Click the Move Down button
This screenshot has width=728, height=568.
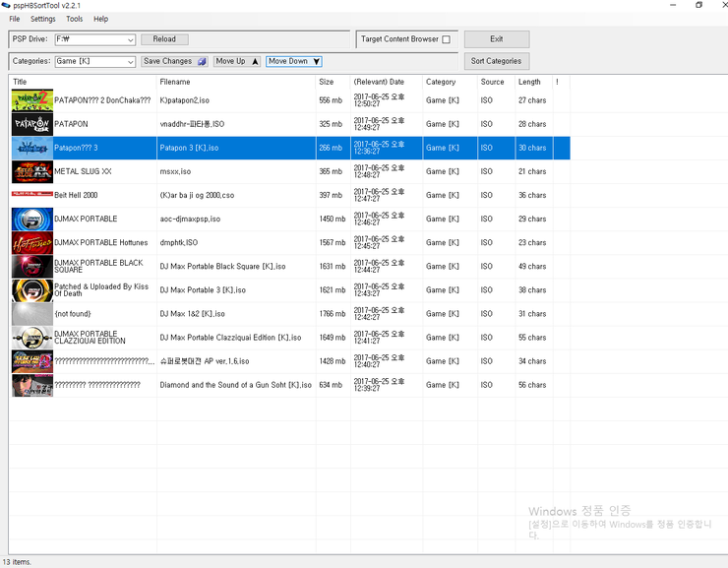click(x=294, y=61)
